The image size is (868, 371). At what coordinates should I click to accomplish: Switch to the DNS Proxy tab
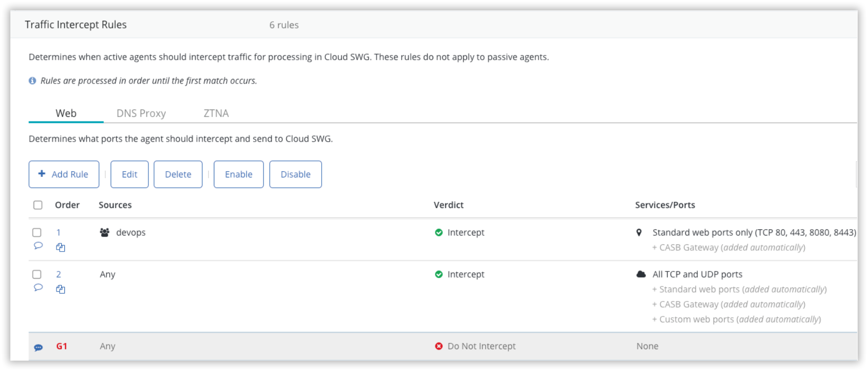(141, 113)
